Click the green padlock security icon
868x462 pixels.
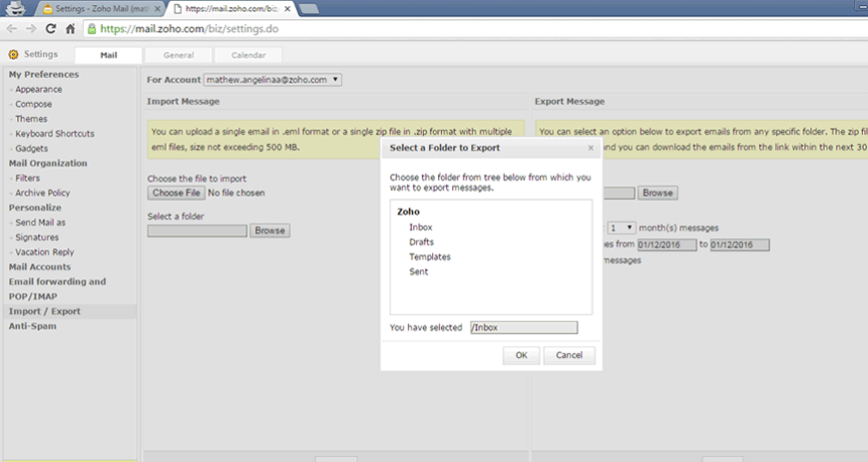point(92,29)
